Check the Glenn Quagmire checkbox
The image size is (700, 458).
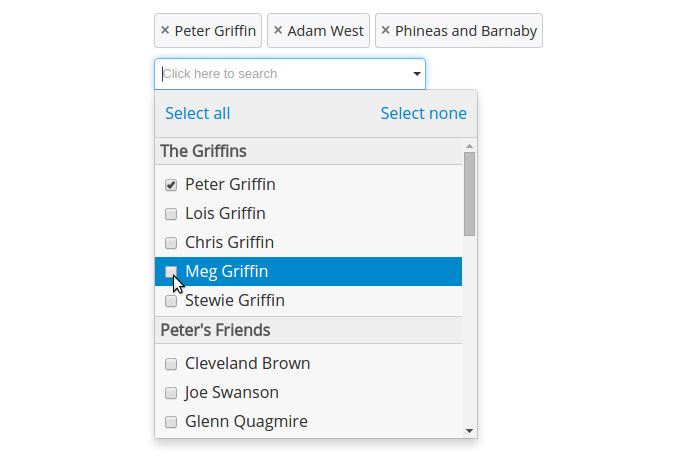point(171,422)
